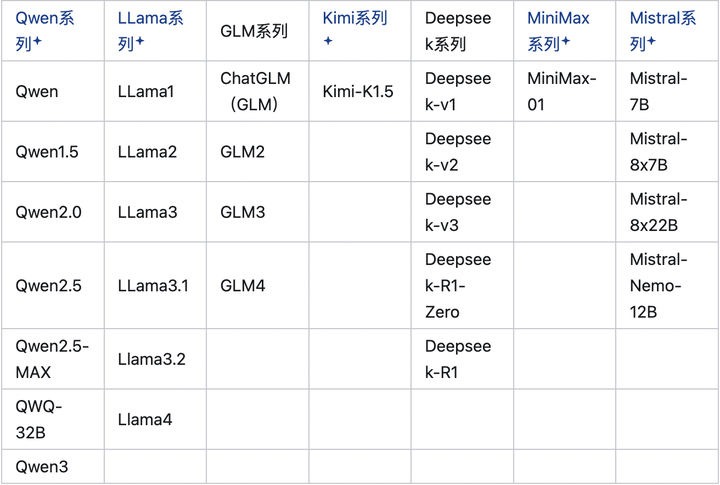Click the sparkle icon after MiniMax系列

point(566,42)
